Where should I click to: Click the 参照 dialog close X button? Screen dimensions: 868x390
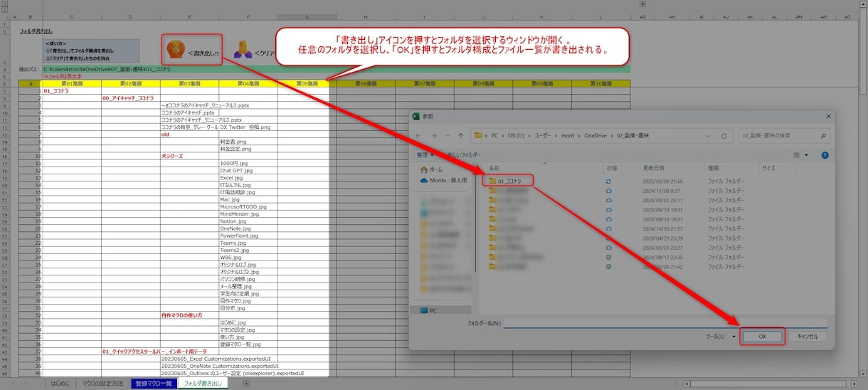(828, 115)
